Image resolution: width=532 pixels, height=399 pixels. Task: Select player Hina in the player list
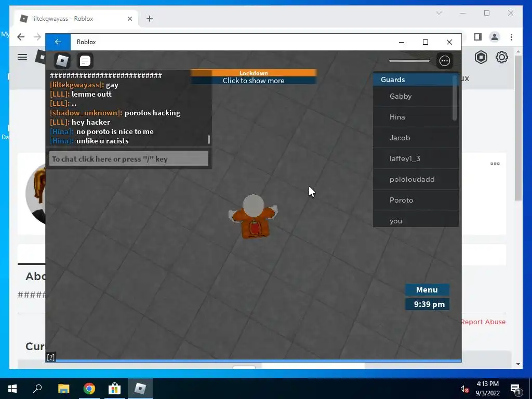(413, 117)
